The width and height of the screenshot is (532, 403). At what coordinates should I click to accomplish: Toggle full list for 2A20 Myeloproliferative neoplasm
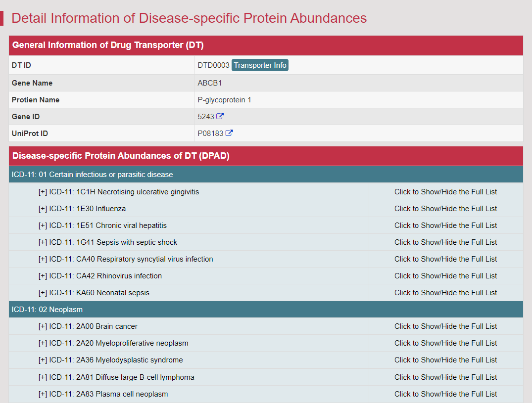(x=445, y=343)
